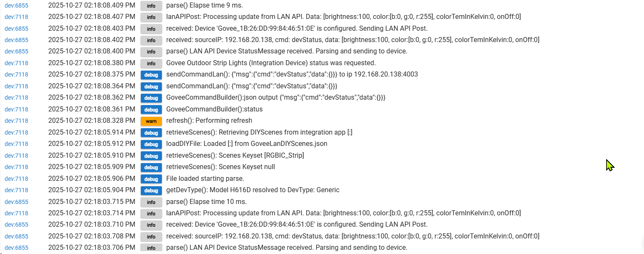The image size is (644, 254).
Task: Click the 'Model H616D resolved to DevType' log message
Action: (253, 190)
